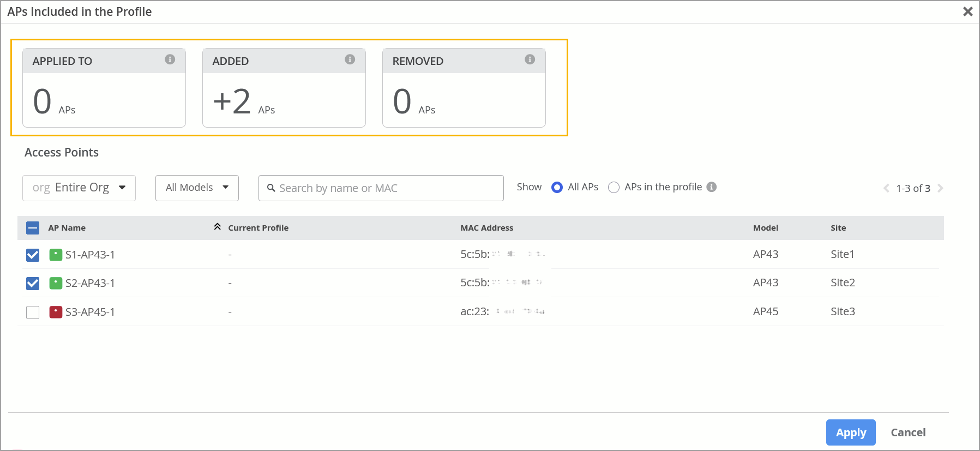Click green status icon for S1-AP43-1
This screenshot has width=980, height=451.
[56, 255]
